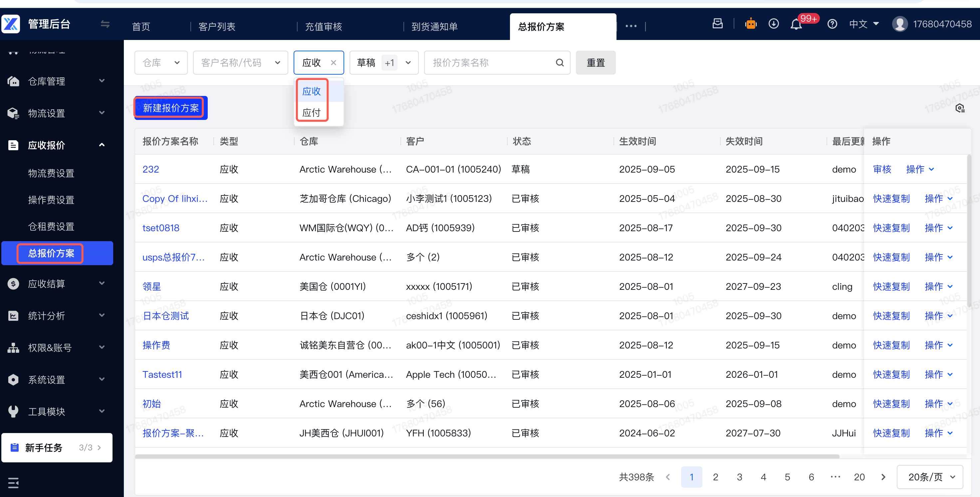Click the orange robot assistant icon
The image size is (980, 497).
pos(751,24)
